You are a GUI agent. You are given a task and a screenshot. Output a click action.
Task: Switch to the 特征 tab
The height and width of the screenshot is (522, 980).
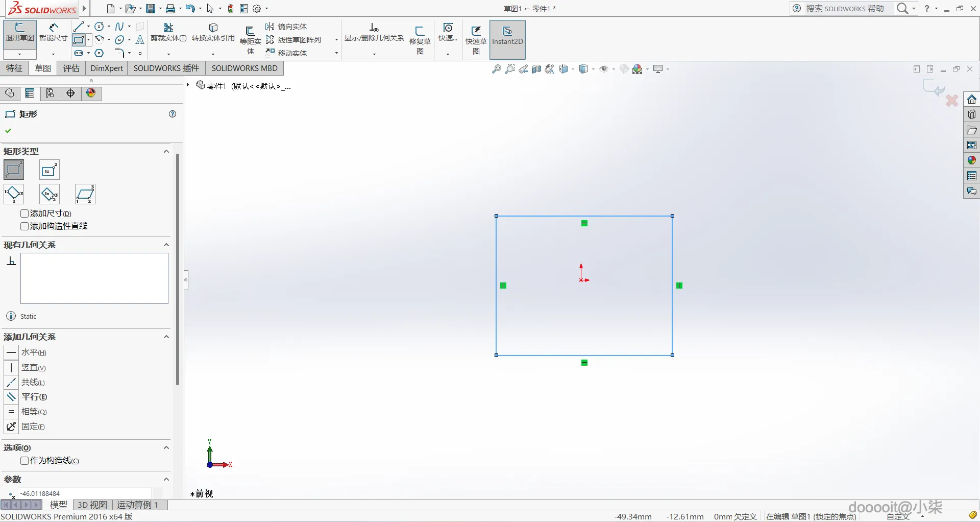coord(14,68)
